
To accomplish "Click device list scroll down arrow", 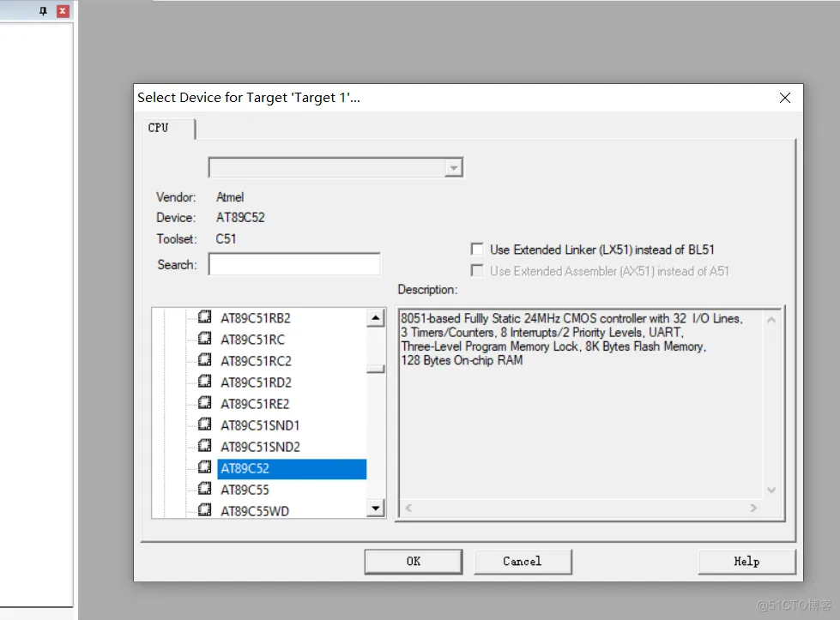I will [376, 508].
